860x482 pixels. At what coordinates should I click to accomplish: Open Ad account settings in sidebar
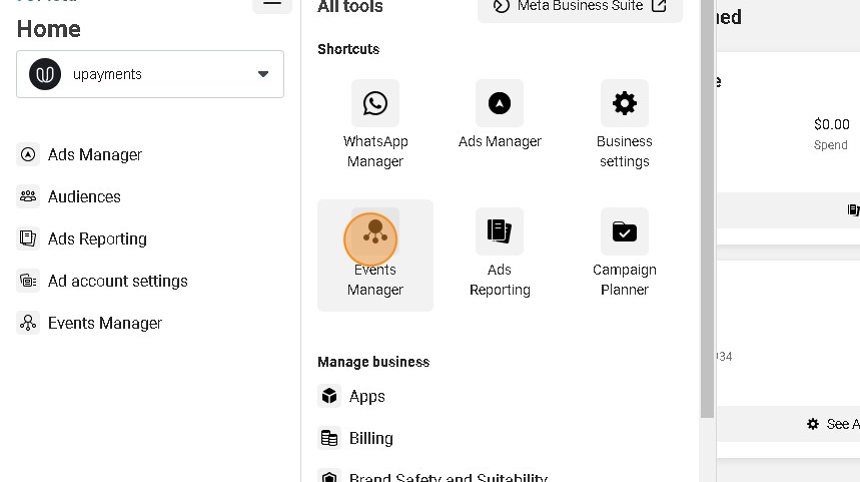click(102, 281)
